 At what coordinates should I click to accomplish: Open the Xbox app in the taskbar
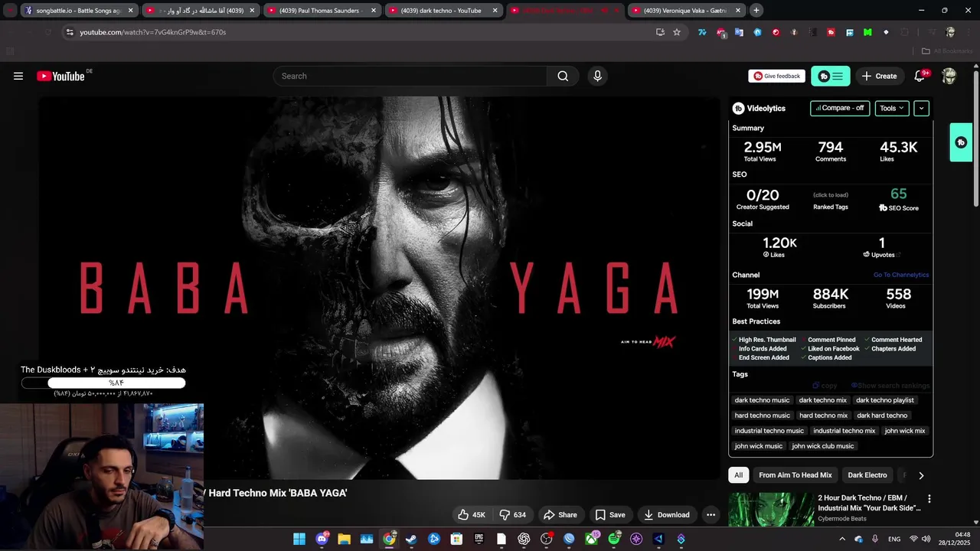(x=592, y=539)
